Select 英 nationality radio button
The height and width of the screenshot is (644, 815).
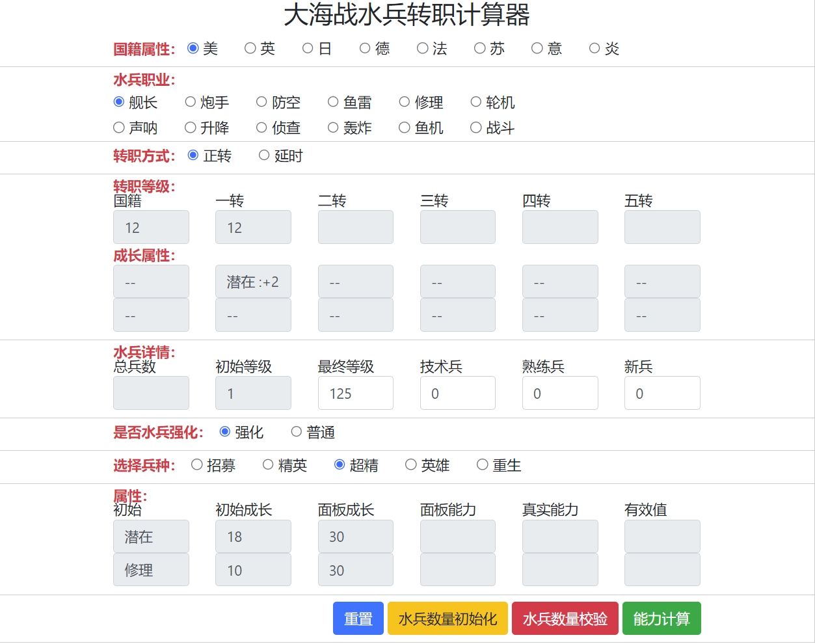pos(250,49)
